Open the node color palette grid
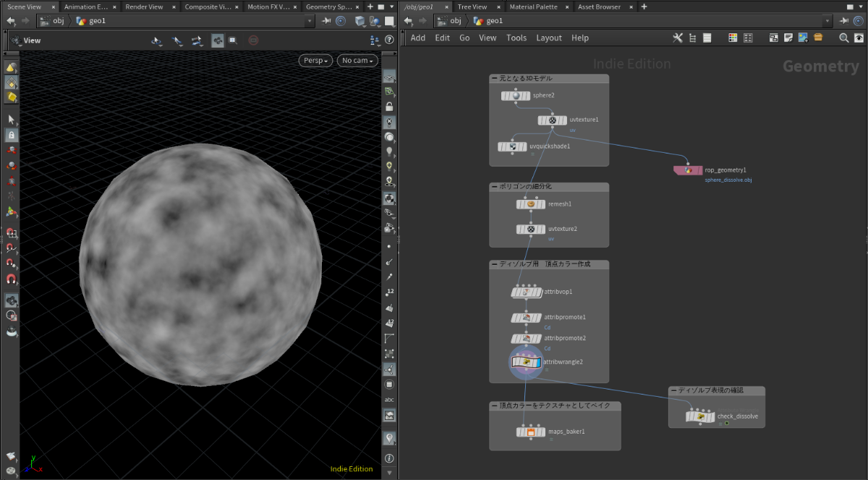 point(733,38)
